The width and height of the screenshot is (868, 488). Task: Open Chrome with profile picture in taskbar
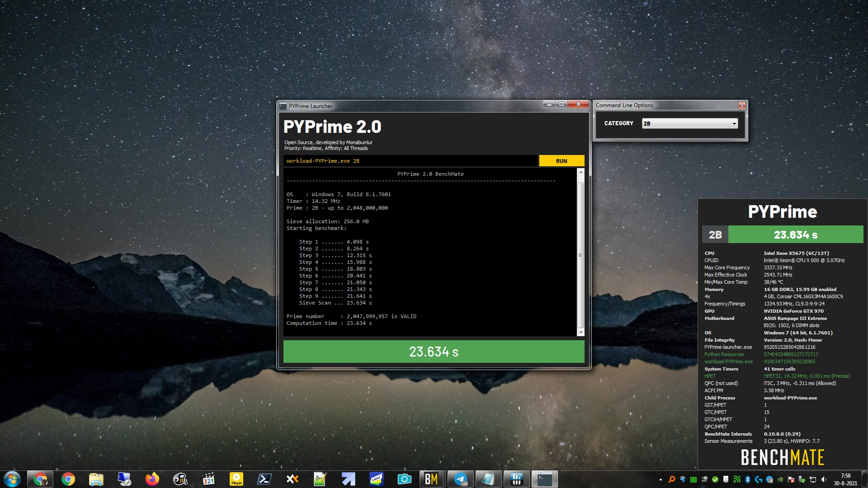click(x=40, y=479)
